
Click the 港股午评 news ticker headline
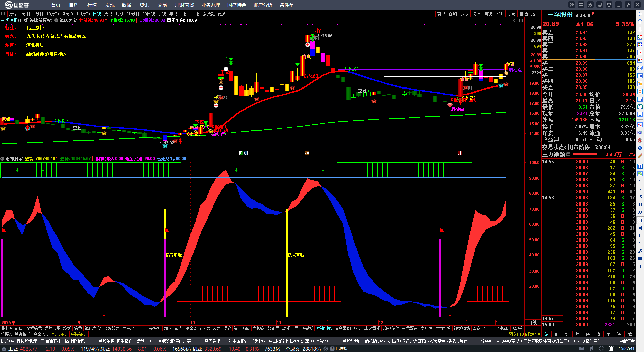145,341
